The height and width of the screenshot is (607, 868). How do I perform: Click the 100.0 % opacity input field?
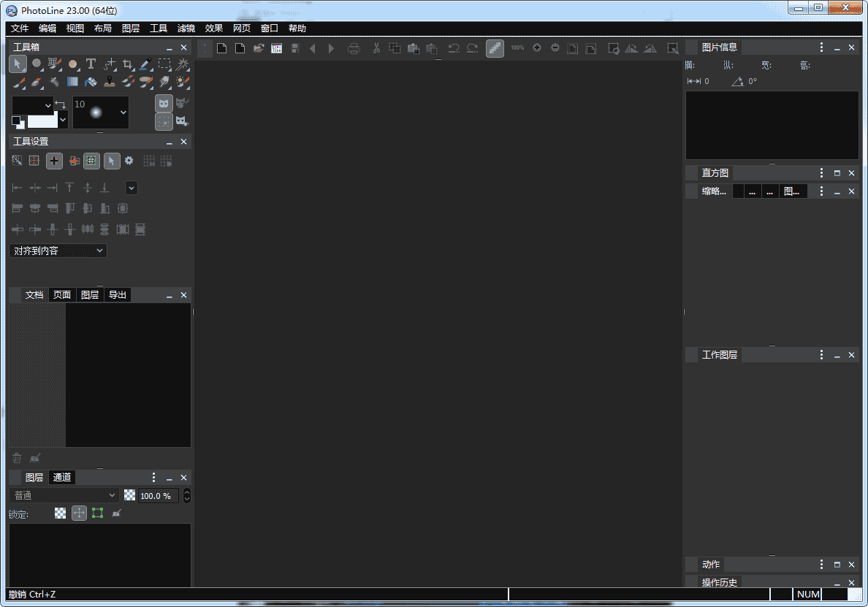click(158, 495)
